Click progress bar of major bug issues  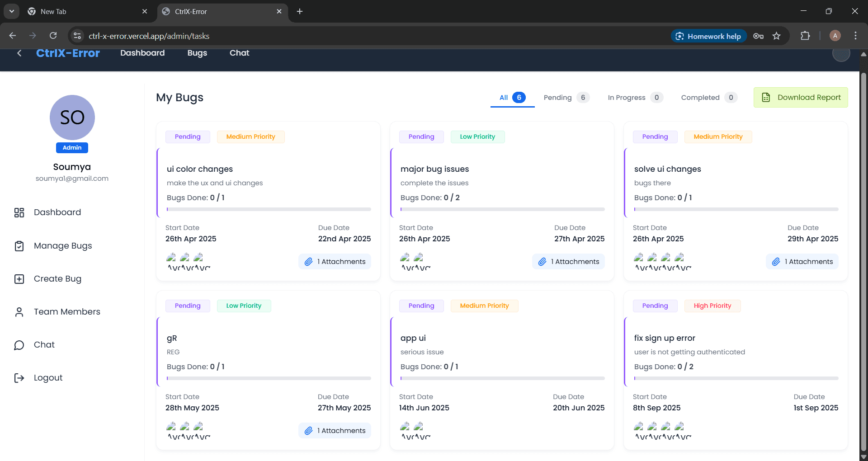(x=502, y=209)
